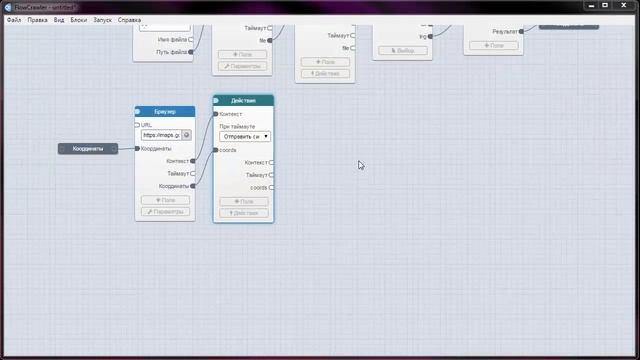
Task: Click Поле button in second top block
Action: (242, 54)
